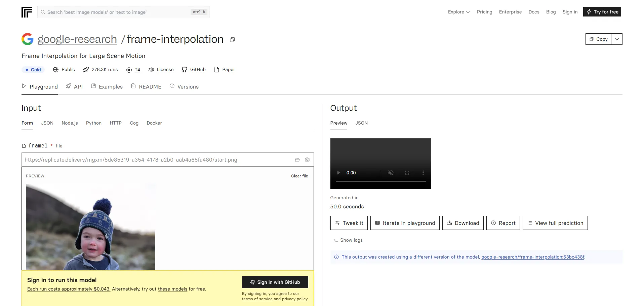Play the output video
Screen dimensions: 644x306
tap(338, 173)
